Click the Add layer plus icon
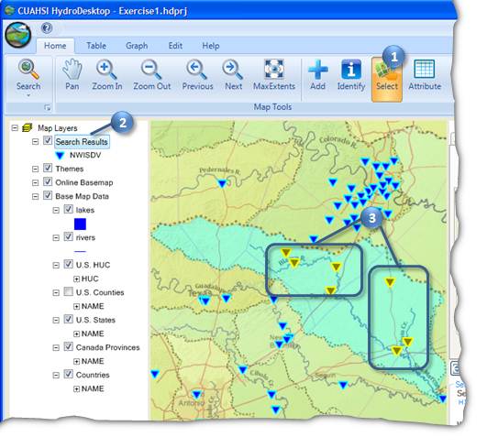Viewport: 487px width, 448px height. (x=317, y=74)
